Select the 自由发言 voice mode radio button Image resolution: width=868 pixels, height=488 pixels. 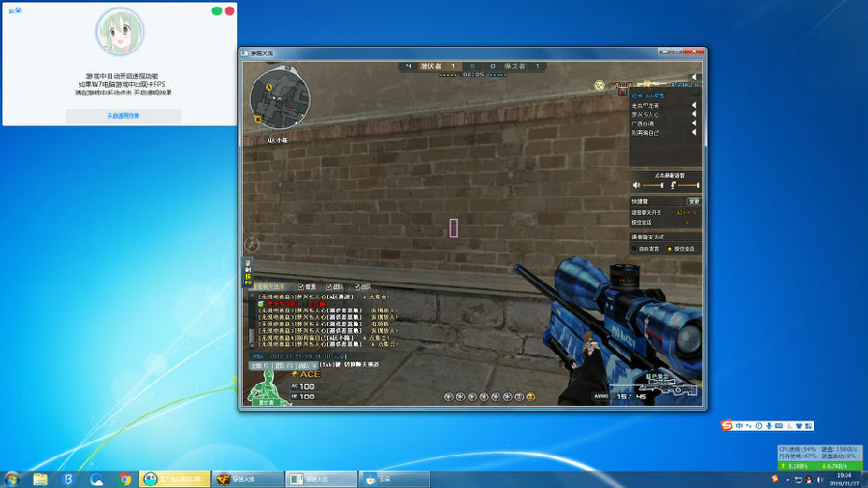pos(635,249)
